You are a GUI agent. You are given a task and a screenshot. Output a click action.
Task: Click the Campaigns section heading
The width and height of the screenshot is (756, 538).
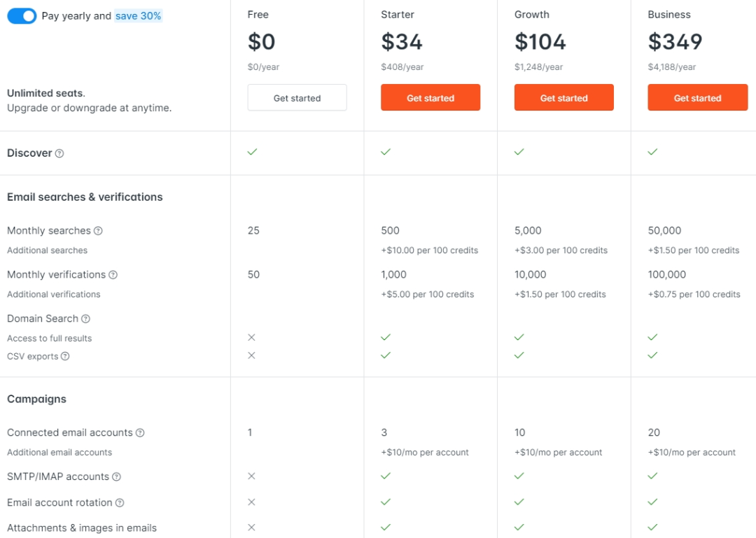coord(36,399)
